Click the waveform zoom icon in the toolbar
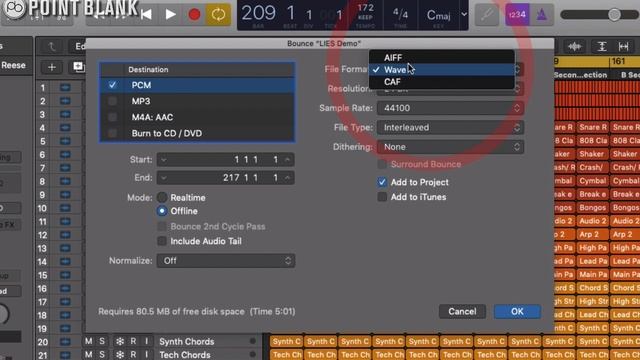This screenshot has height=360, width=640. 574,47
